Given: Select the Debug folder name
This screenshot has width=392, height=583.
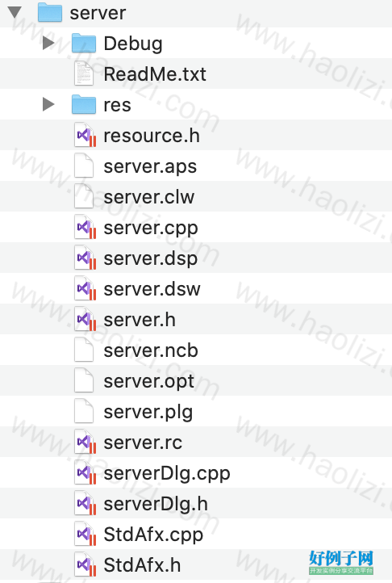Looking at the screenshot, I should coord(133,44).
